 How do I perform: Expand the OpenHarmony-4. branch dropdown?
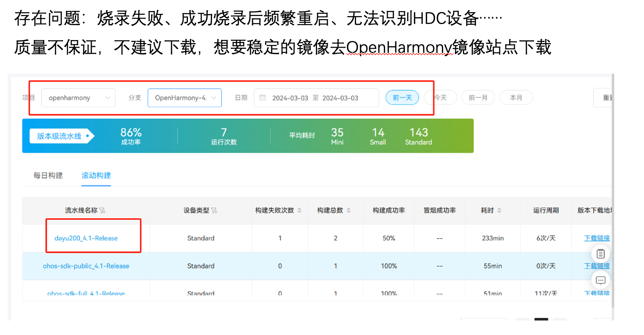[184, 98]
